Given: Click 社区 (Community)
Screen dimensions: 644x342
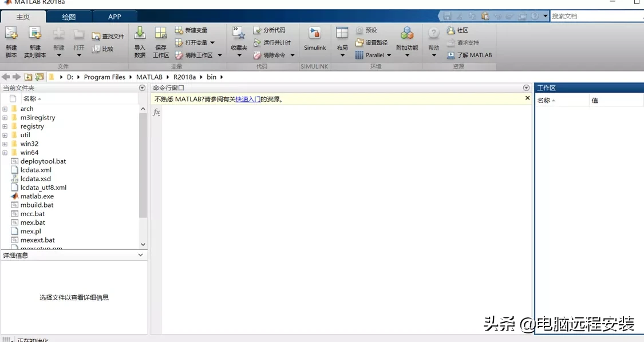Looking at the screenshot, I should (457, 30).
